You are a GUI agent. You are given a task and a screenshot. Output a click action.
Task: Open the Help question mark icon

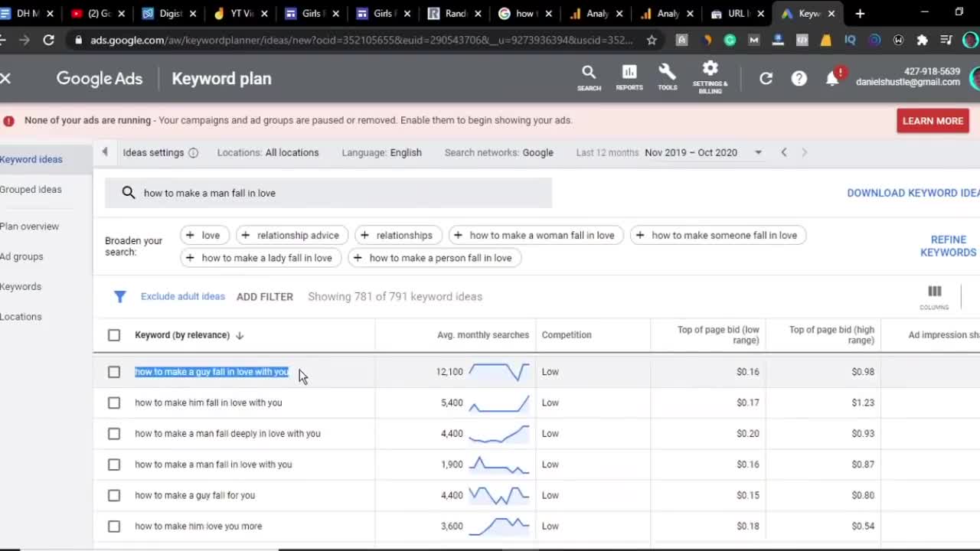(799, 78)
